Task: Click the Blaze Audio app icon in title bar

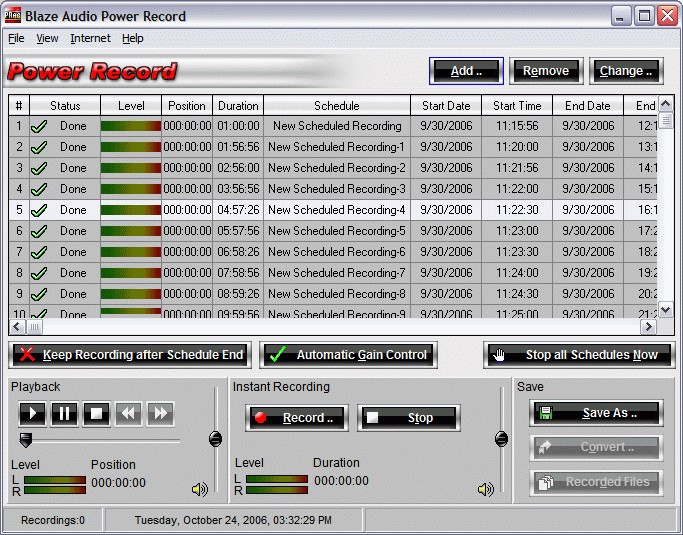Action: pyautogui.click(x=12, y=15)
